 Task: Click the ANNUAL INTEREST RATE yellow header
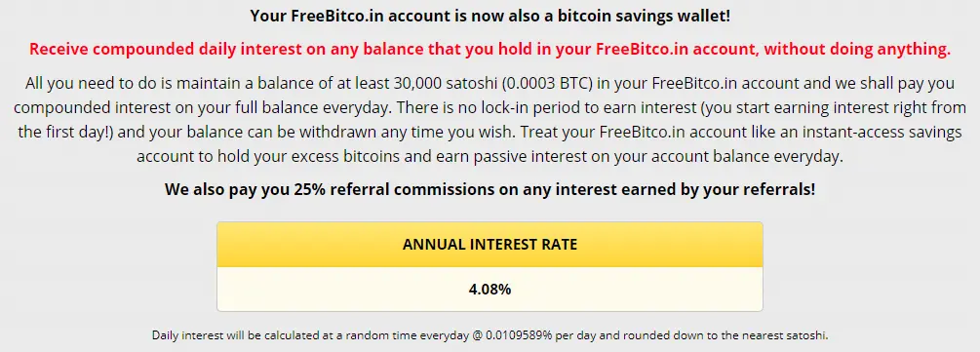490,245
